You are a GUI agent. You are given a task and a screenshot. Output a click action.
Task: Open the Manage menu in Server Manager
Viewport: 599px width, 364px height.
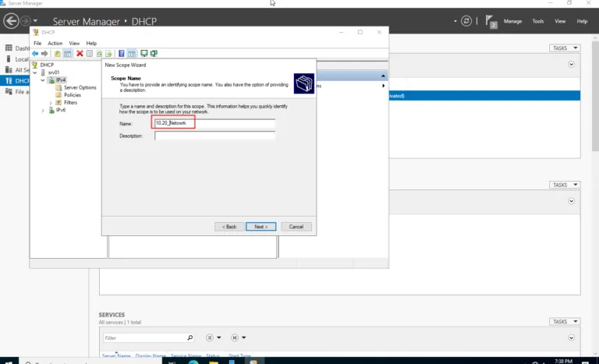point(512,21)
